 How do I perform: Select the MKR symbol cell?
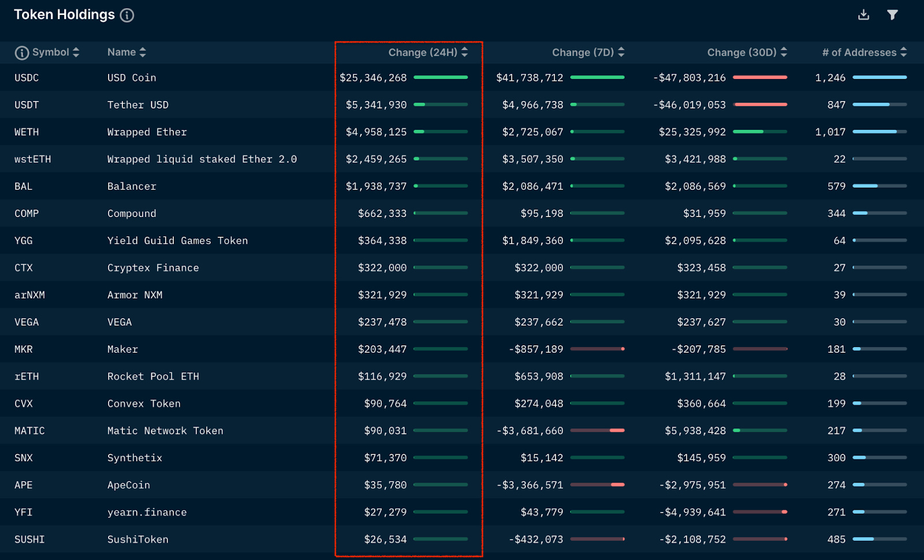pos(24,349)
